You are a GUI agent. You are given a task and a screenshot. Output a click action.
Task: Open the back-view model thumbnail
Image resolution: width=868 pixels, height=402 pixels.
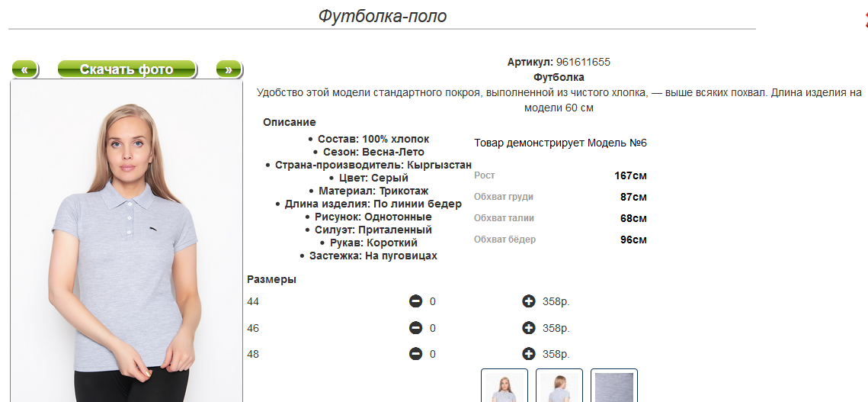[559, 385]
